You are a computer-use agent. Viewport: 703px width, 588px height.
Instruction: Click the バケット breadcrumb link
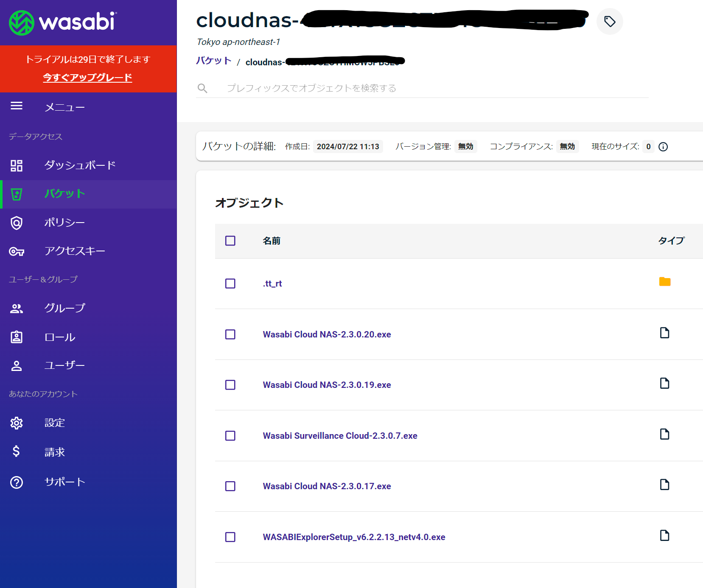tap(213, 61)
